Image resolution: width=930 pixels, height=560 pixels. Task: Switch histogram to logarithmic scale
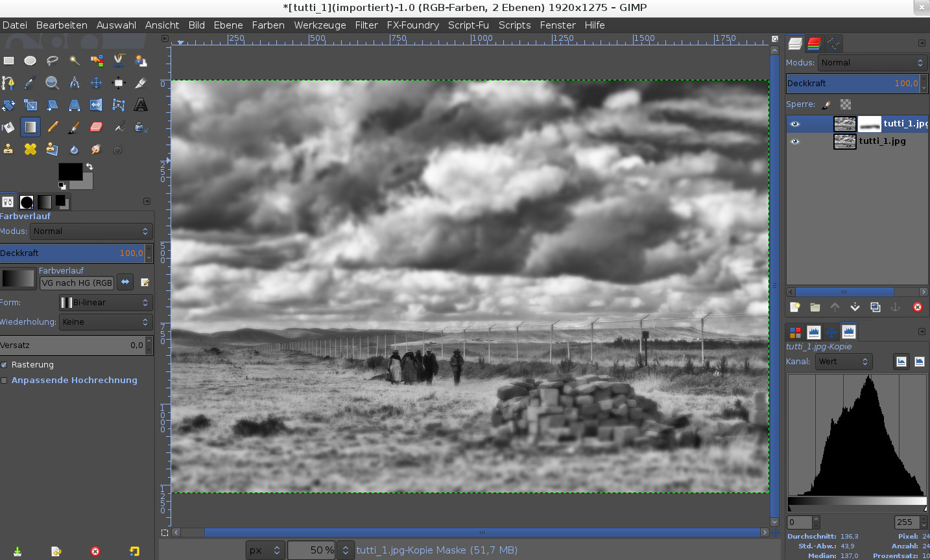click(x=920, y=362)
